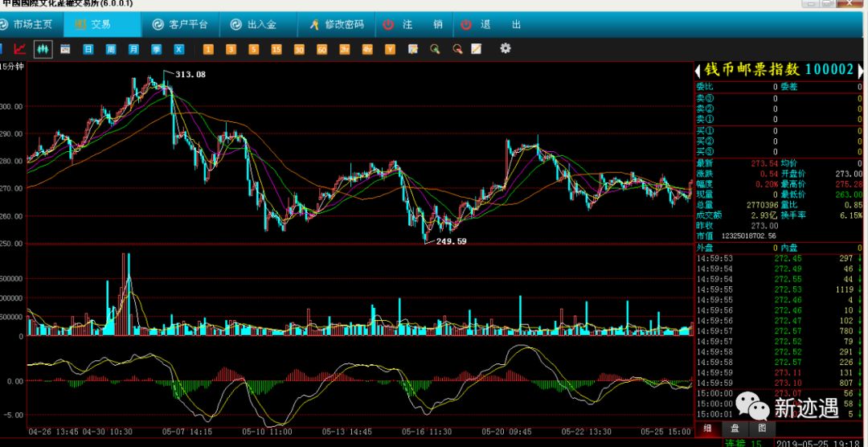Click the 成交额 value 2.93亿

(x=764, y=215)
